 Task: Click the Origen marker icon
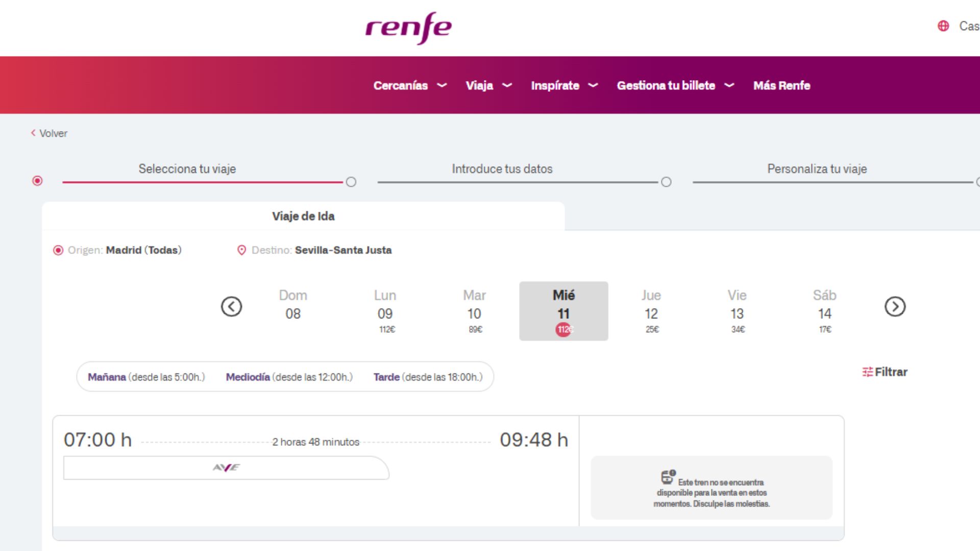coord(58,250)
